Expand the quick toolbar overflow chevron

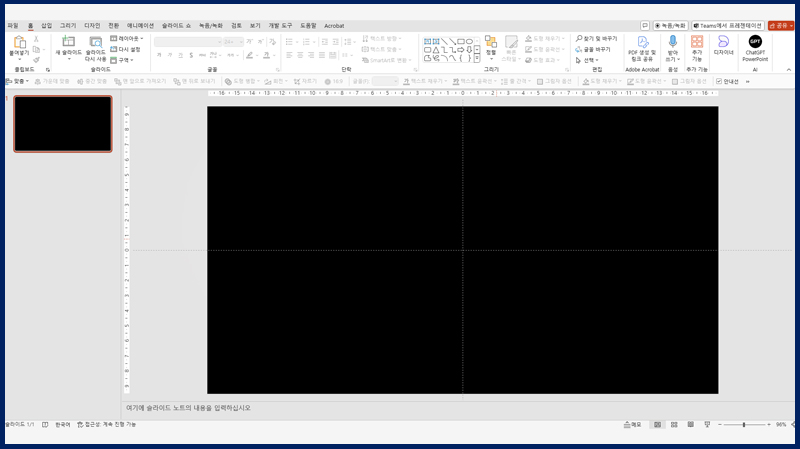pos(748,81)
